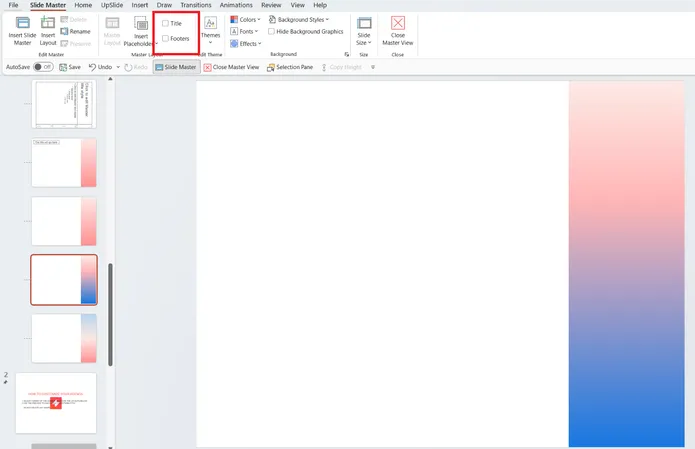Click Save in quick access toolbar
The width and height of the screenshot is (695, 449).
click(x=70, y=67)
